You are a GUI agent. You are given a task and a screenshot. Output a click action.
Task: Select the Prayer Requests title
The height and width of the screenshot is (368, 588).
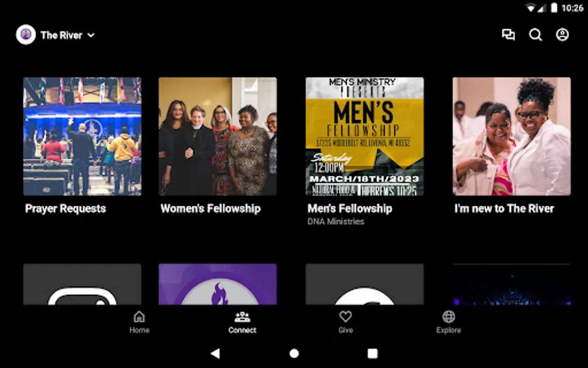[x=65, y=209]
